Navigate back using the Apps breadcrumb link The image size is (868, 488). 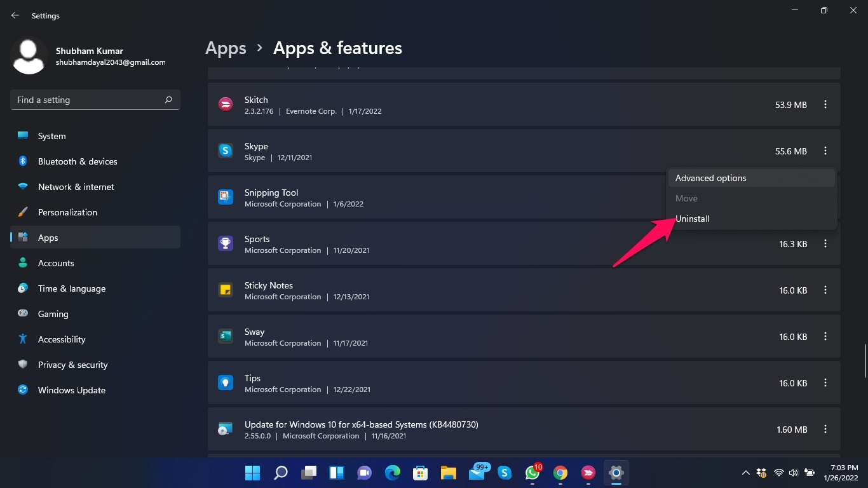point(226,48)
